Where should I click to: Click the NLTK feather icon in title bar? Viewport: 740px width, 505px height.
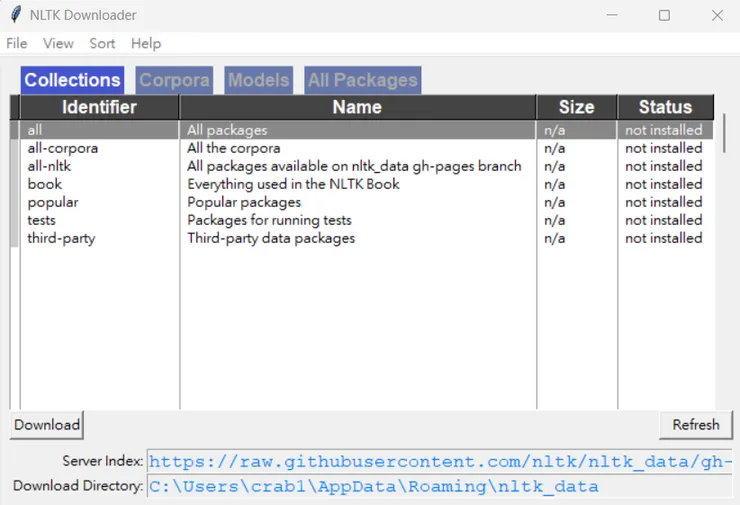tap(16, 15)
